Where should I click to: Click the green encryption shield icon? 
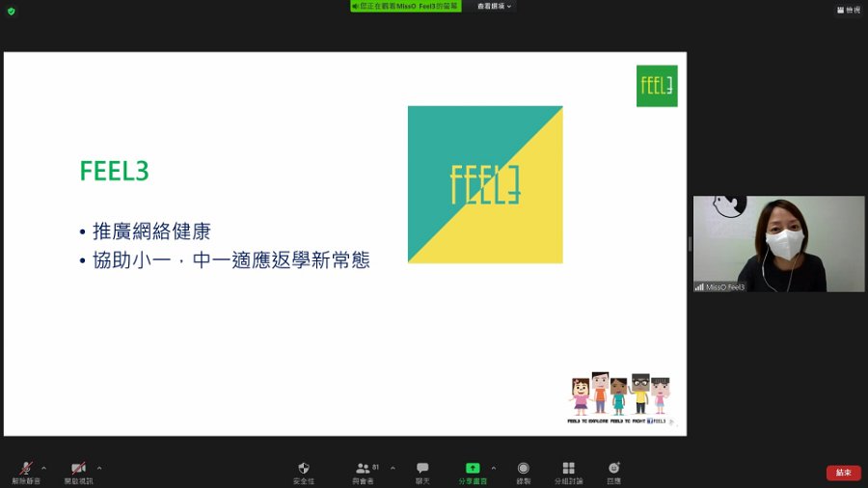click(11, 11)
